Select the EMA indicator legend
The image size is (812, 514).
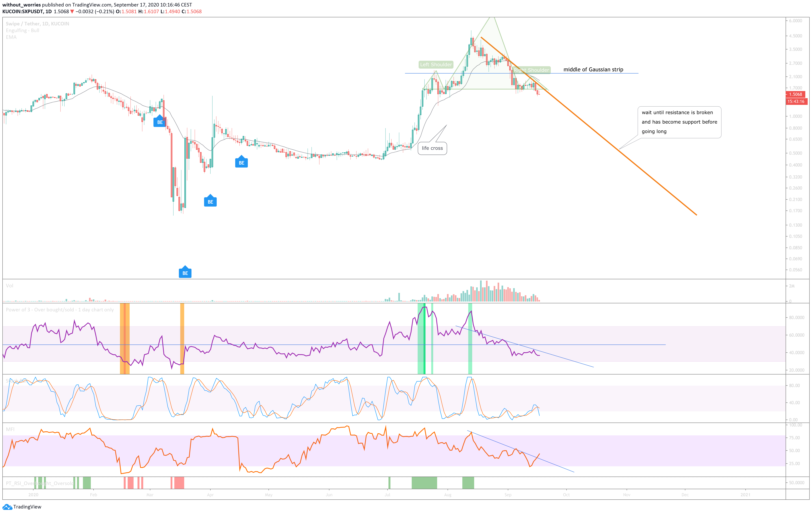11,37
